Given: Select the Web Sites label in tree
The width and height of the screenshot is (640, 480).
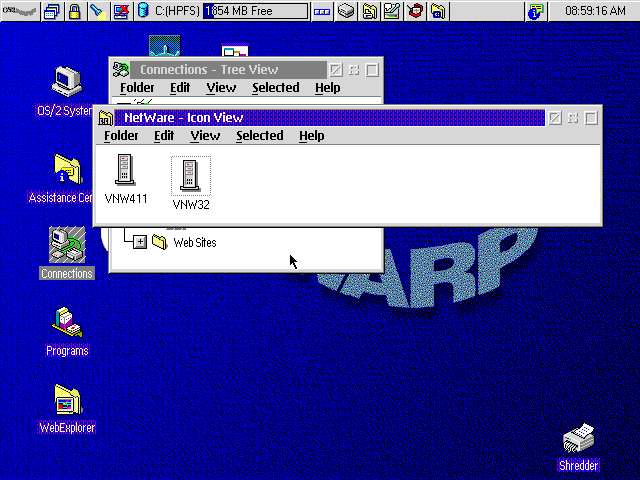Looking at the screenshot, I should pyautogui.click(x=195, y=242).
